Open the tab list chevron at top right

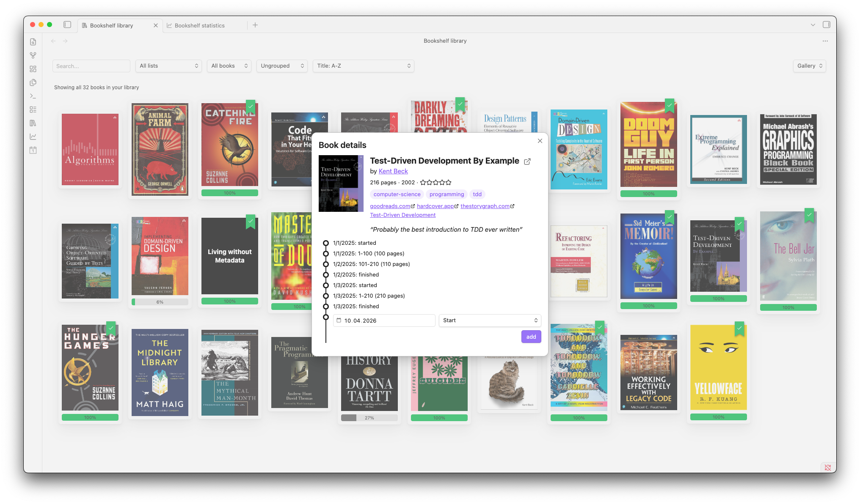813,25
